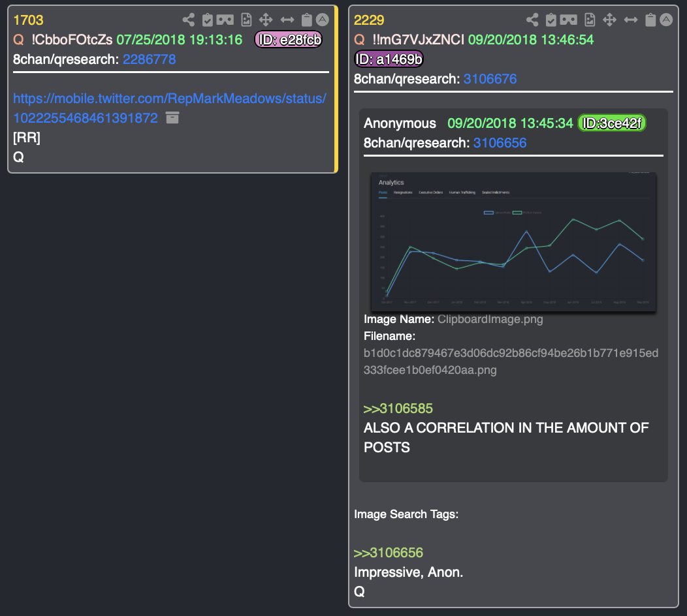This screenshot has height=616, width=687.
Task: Click the clipboard-check icon on post 1703
Action: [x=207, y=20]
